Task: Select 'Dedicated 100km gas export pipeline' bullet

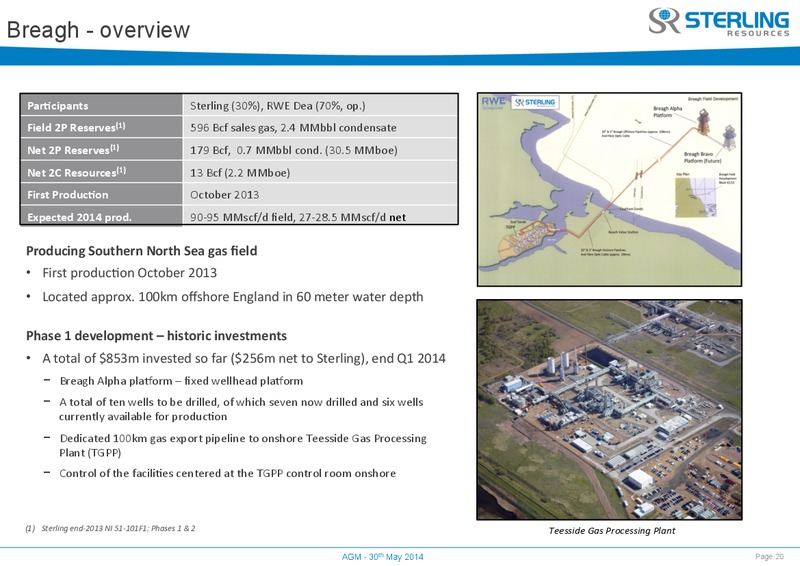Action: tap(243, 445)
